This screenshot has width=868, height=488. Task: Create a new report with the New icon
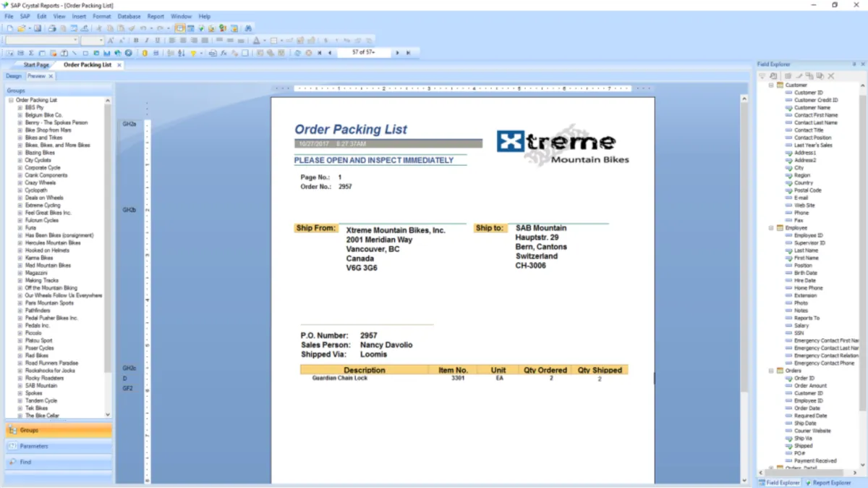[9, 28]
